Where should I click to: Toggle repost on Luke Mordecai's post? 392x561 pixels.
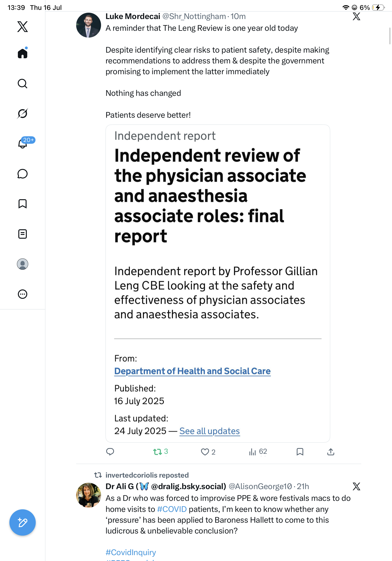coord(161,452)
